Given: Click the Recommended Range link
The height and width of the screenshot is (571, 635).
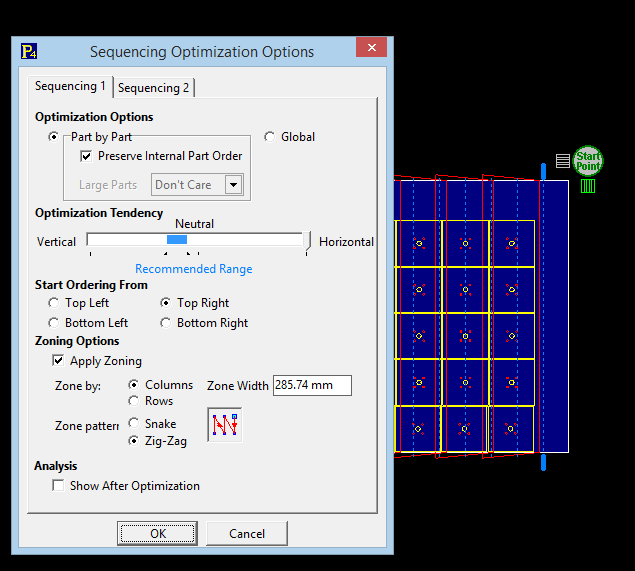Looking at the screenshot, I should point(194,269).
